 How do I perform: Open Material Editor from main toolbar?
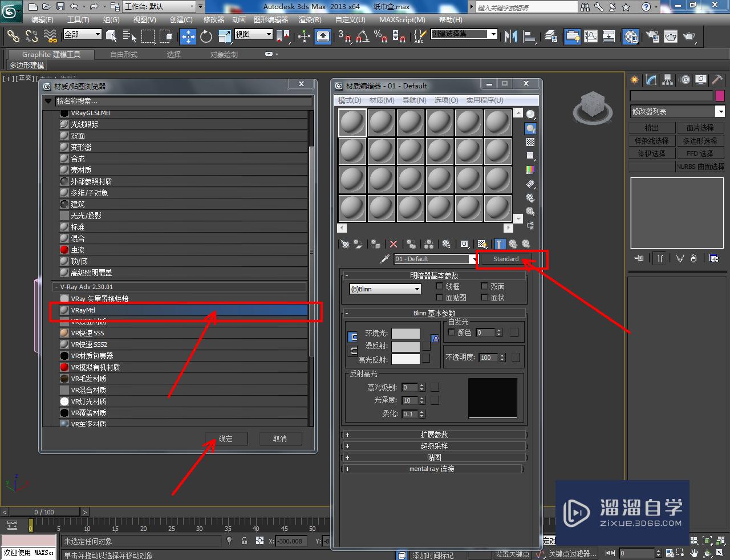point(630,36)
